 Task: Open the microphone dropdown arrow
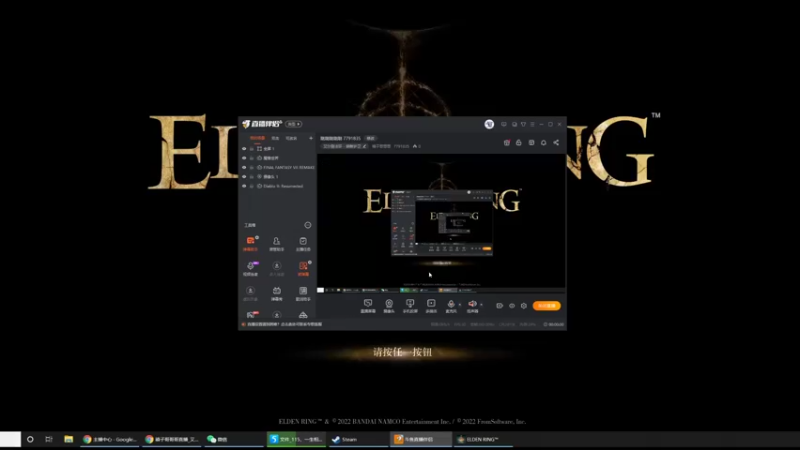pyautogui.click(x=460, y=305)
